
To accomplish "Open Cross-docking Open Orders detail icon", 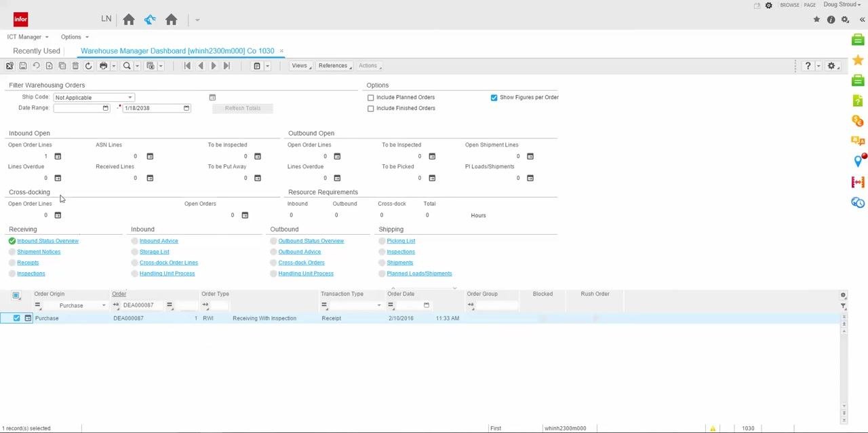I will click(245, 215).
